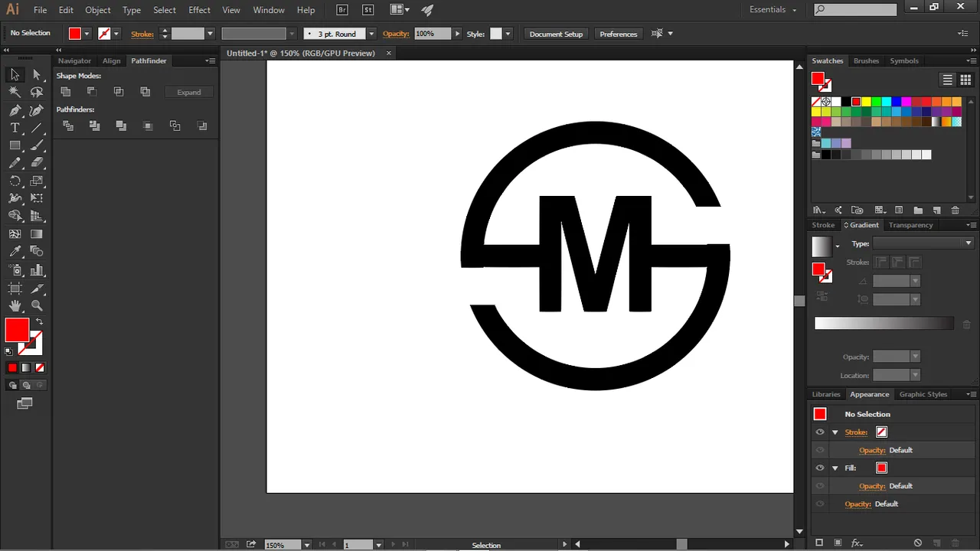Pick the yellow swatch in Swatches
The height and width of the screenshot is (551, 980).
[x=866, y=102]
